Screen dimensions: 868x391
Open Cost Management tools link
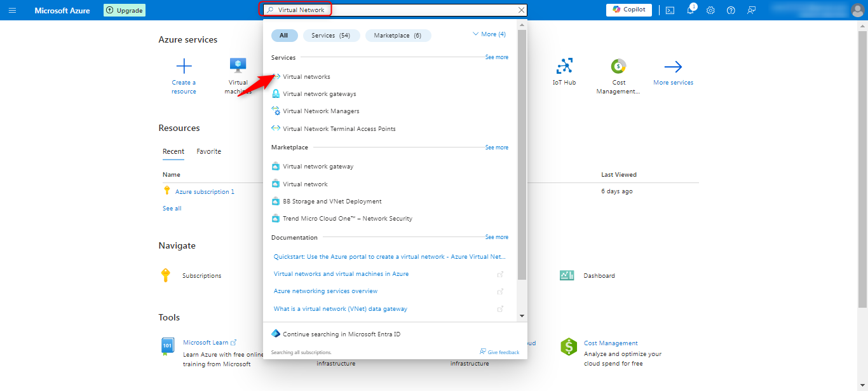pos(611,343)
